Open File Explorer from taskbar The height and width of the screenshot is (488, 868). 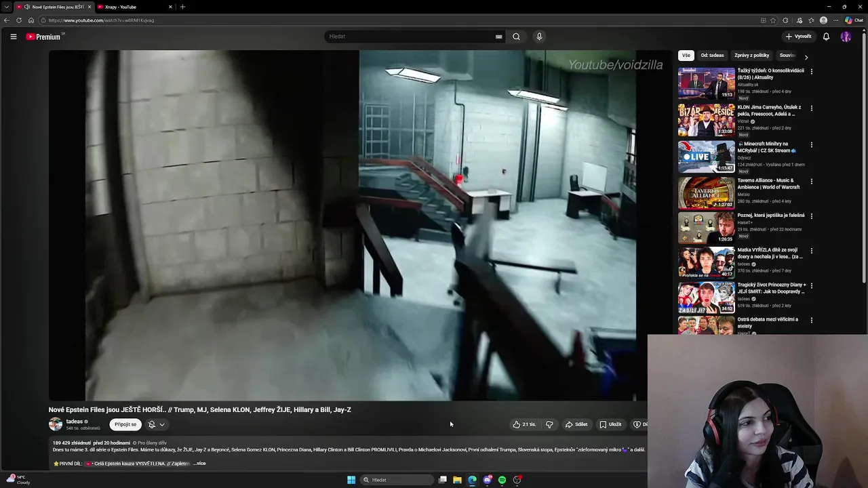tap(458, 480)
